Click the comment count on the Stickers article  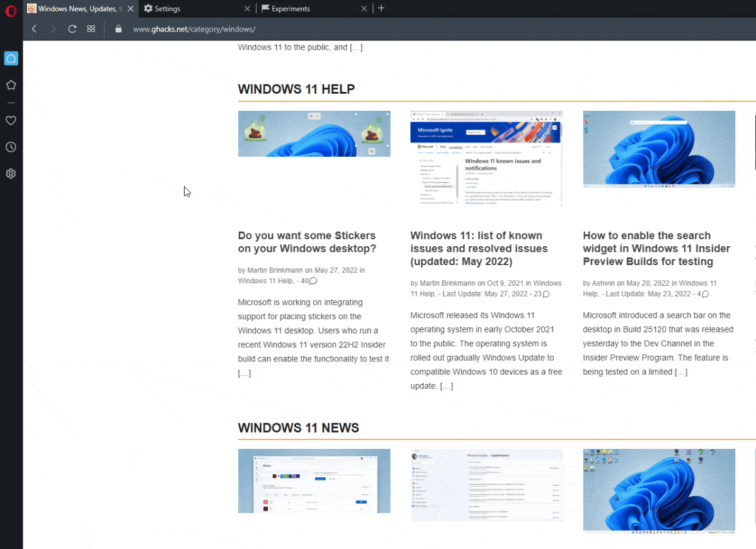(307, 281)
